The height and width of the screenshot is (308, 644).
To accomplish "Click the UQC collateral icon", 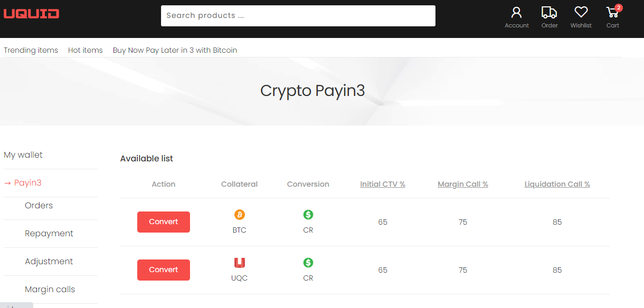I will (x=240, y=263).
